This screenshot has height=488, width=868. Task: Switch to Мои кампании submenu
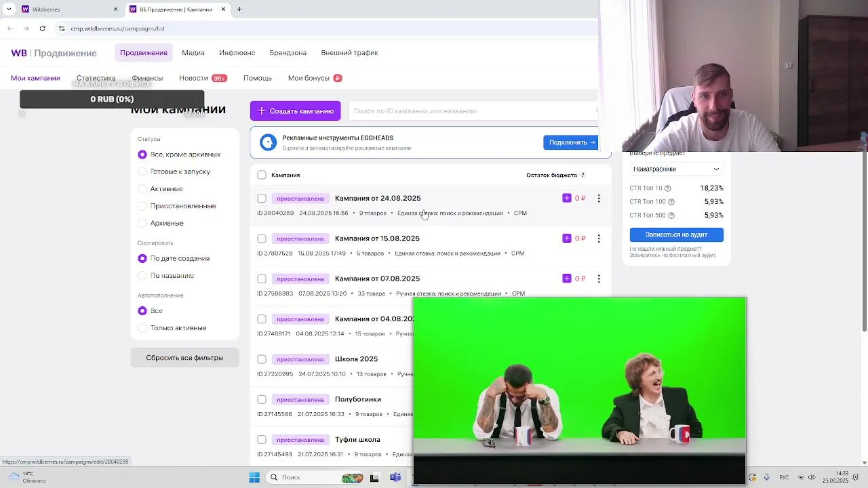35,78
